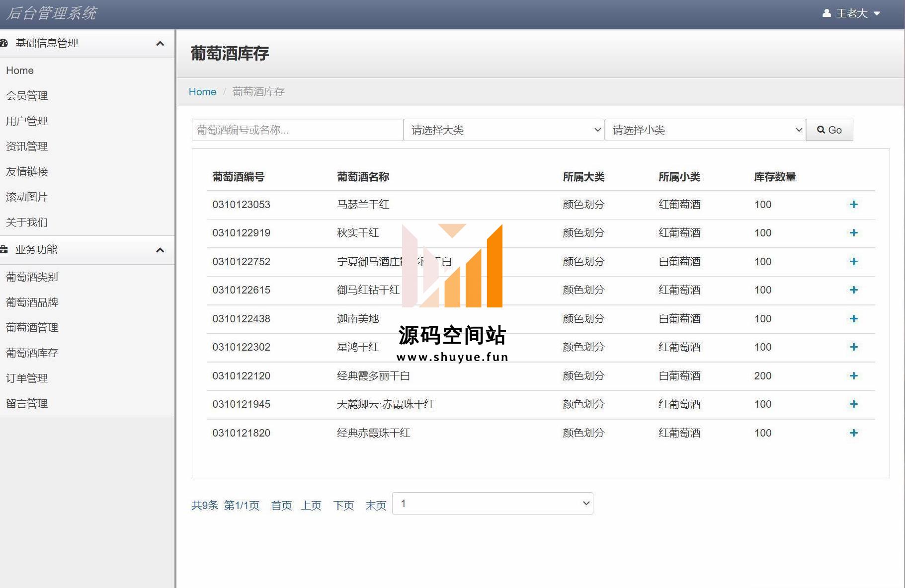Screen dimensions: 905x588
Task: Go to 订单管理 in the sidebar
Action: click(x=27, y=378)
